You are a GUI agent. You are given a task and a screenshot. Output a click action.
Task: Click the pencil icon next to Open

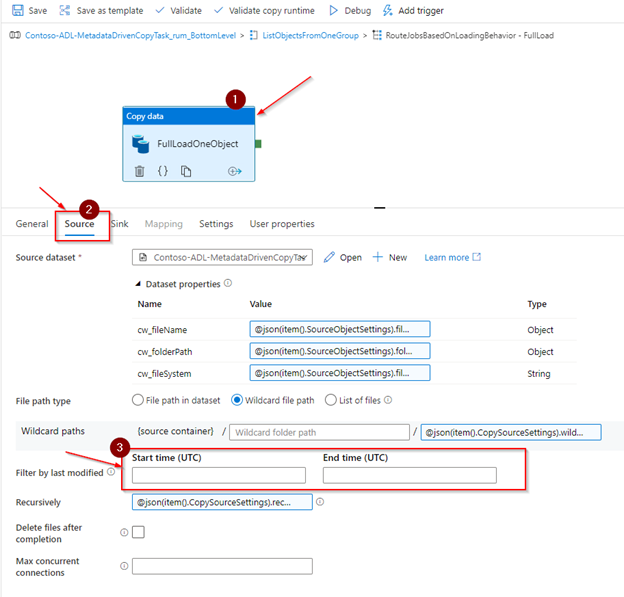[x=329, y=257]
